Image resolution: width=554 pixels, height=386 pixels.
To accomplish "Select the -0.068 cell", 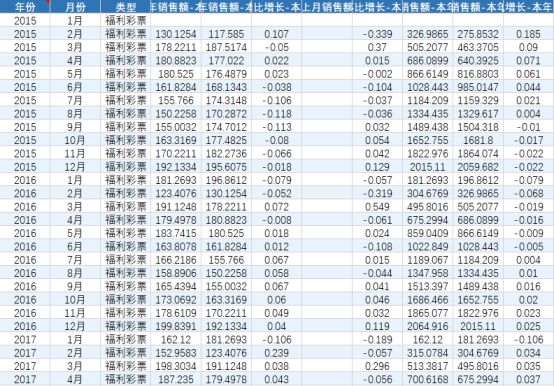I will point(529,194).
